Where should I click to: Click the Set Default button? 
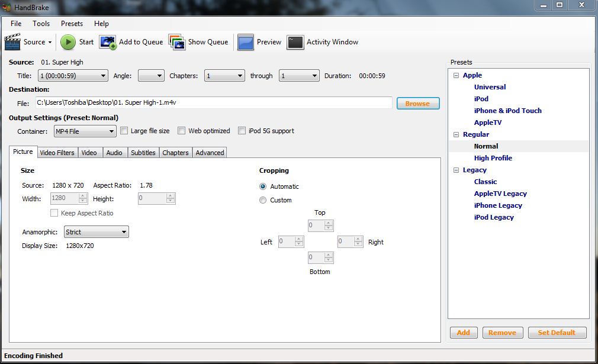pos(557,333)
